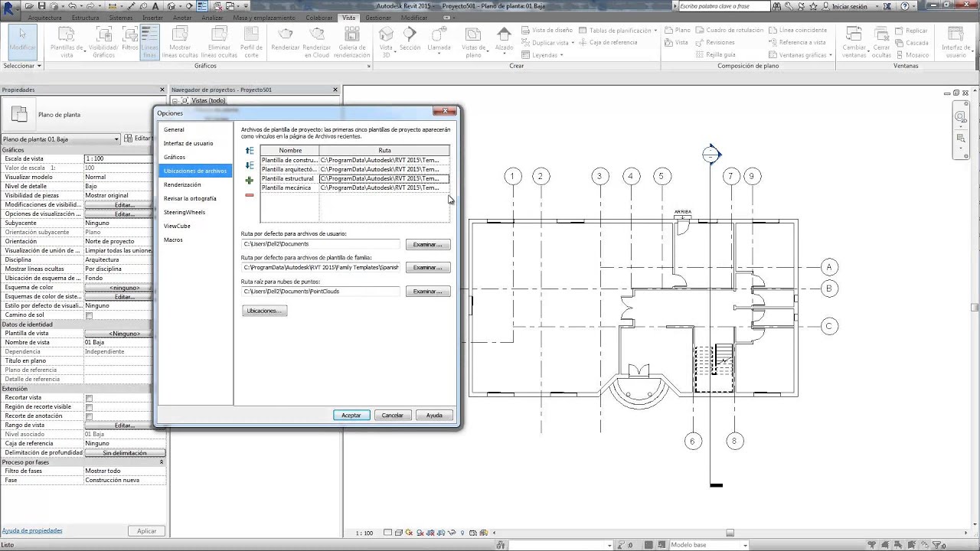
Task: Open Ayuda de propiedades link
Action: tap(32, 530)
